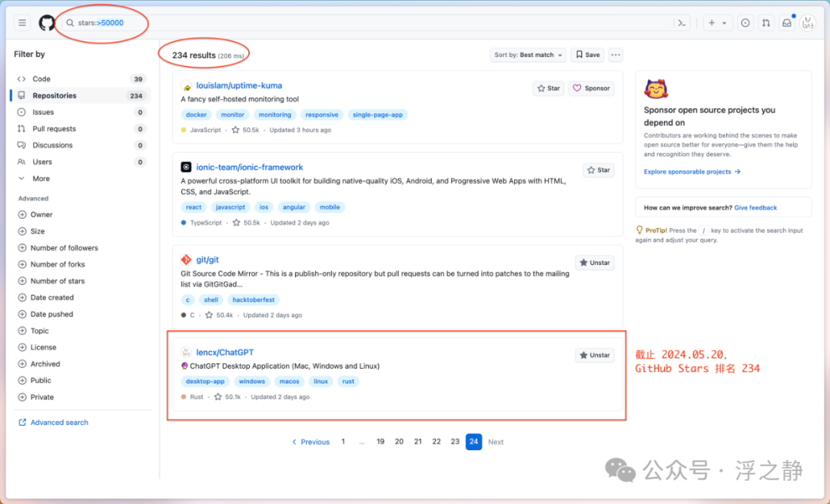Viewport: 830px width, 504px height.
Task: Open Pull requests icon in header
Action: (766, 23)
